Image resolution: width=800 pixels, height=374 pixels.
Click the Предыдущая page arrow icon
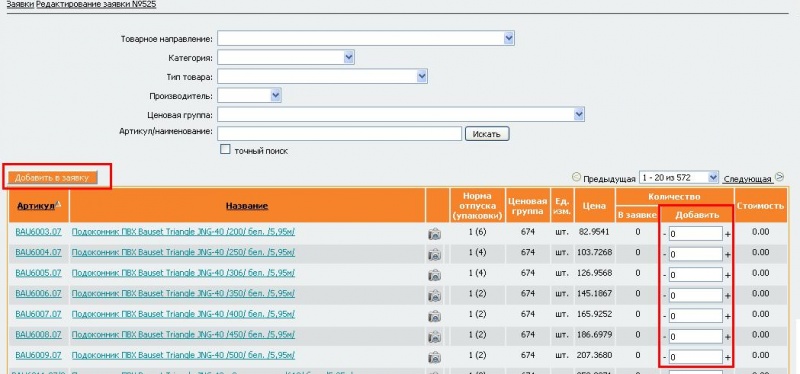tap(577, 178)
